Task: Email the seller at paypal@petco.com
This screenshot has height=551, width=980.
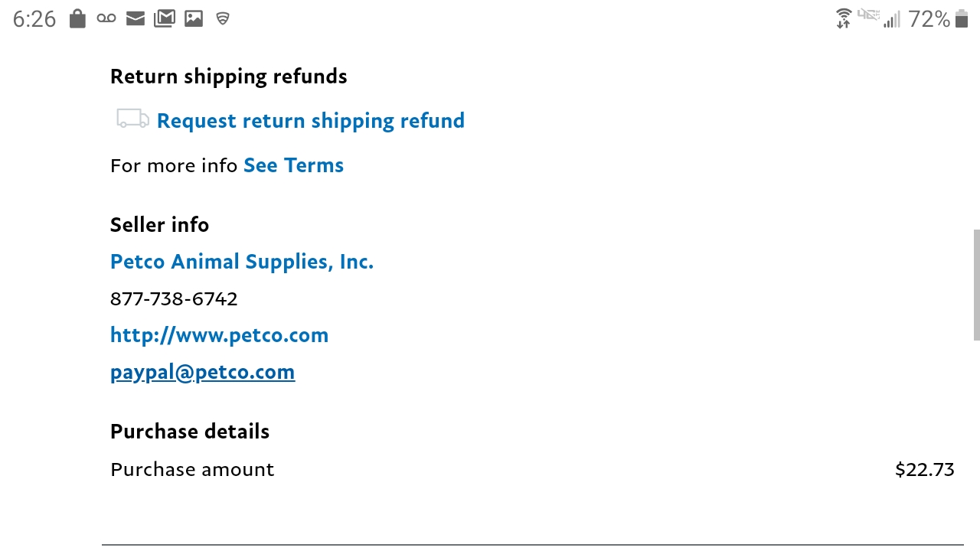Action: pyautogui.click(x=202, y=372)
